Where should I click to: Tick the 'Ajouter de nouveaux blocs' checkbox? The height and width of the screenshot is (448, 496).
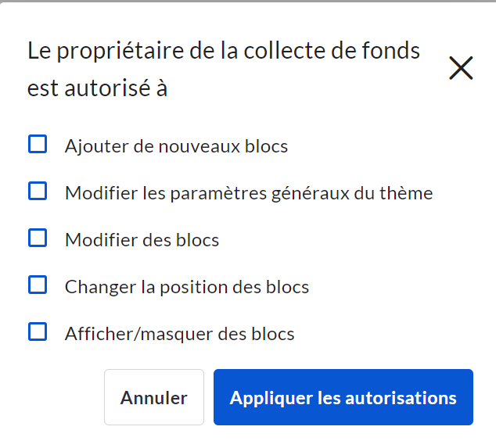point(38,145)
